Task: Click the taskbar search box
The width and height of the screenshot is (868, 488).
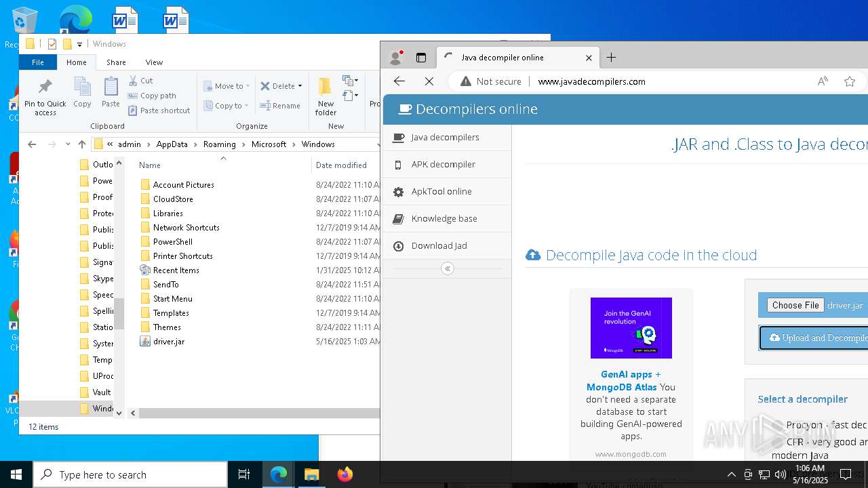Action: [130, 474]
